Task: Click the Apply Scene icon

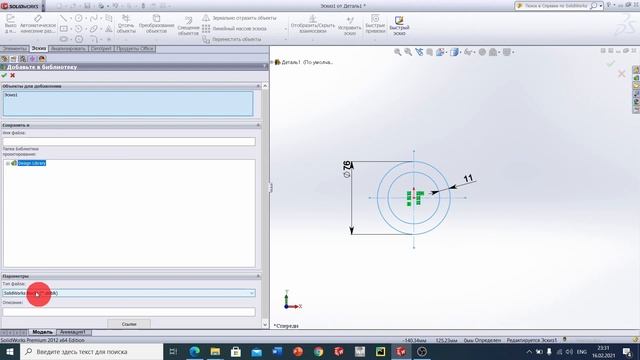Action: pyautogui.click(x=493, y=52)
